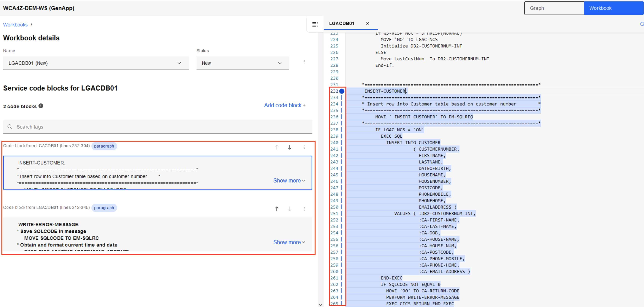Close the LGACDB01 code tab
644x307 pixels.
coord(367,23)
